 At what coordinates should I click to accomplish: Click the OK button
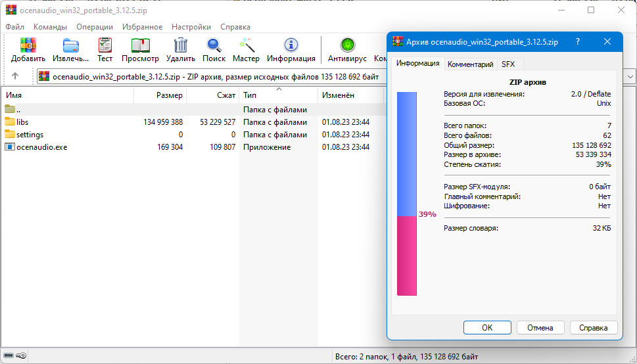click(x=487, y=327)
